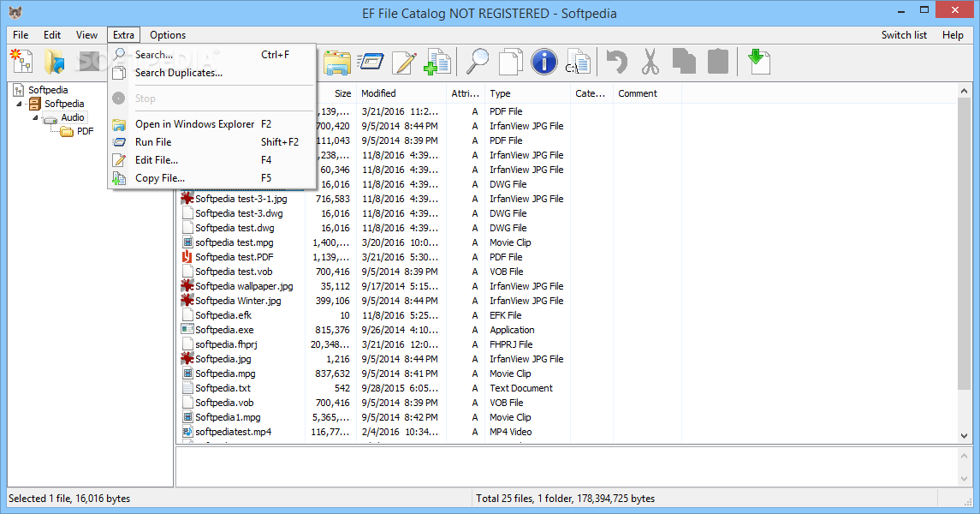Image resolution: width=980 pixels, height=514 pixels.
Task: Click the video icon beside softpedia test.mpg
Action: click(x=187, y=242)
